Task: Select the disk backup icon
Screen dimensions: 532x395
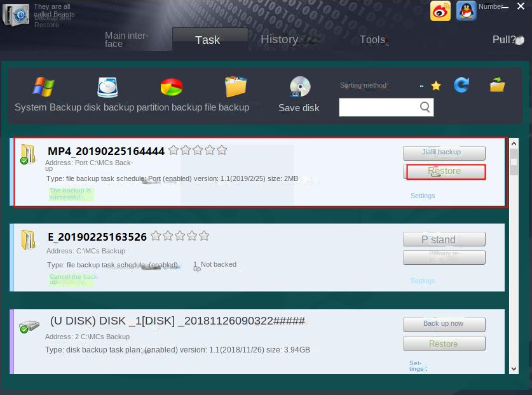Action: pyautogui.click(x=107, y=87)
